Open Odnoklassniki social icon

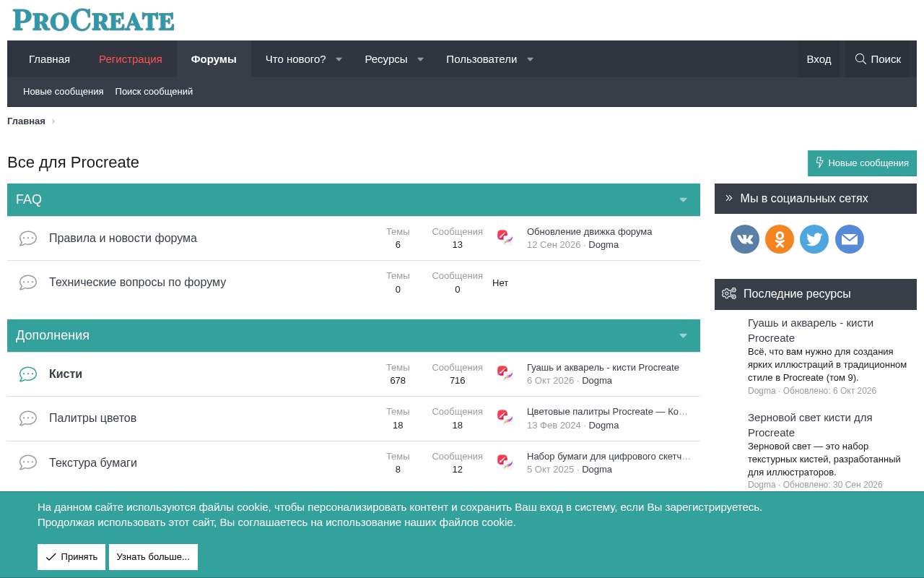tap(780, 239)
